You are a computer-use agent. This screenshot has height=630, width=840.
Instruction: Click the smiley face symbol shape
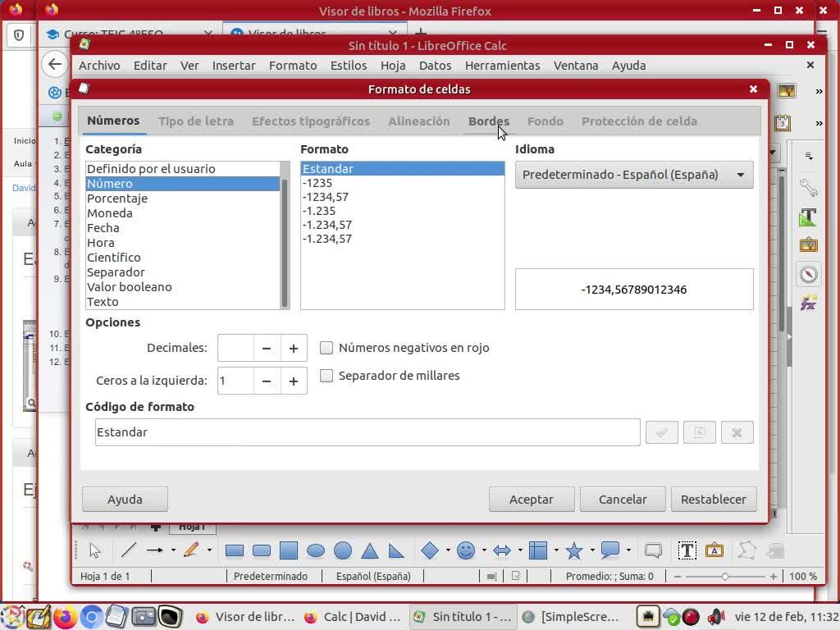466,550
